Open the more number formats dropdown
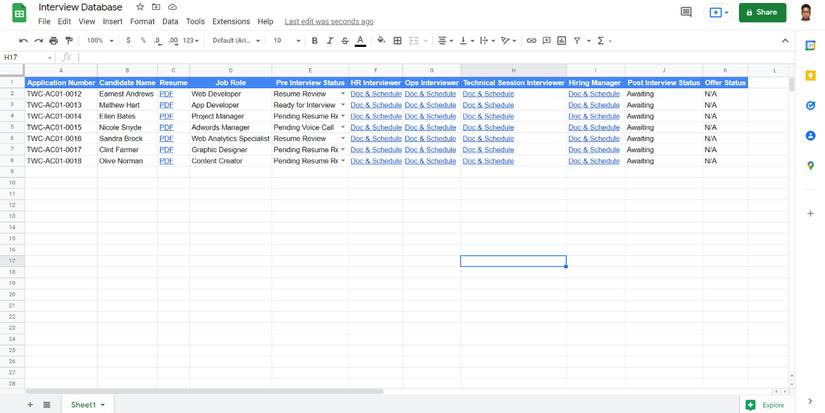Screen dimensions: 825x413 190,41
